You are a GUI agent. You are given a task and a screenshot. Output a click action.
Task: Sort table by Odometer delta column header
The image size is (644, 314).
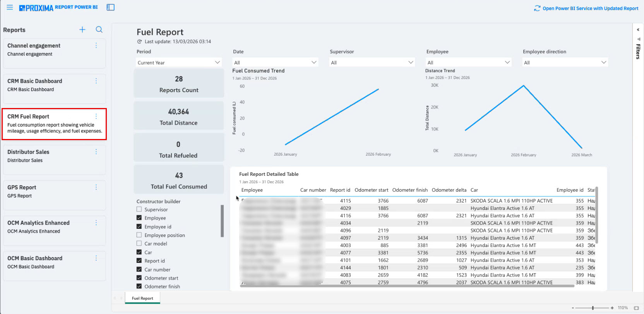(x=449, y=190)
